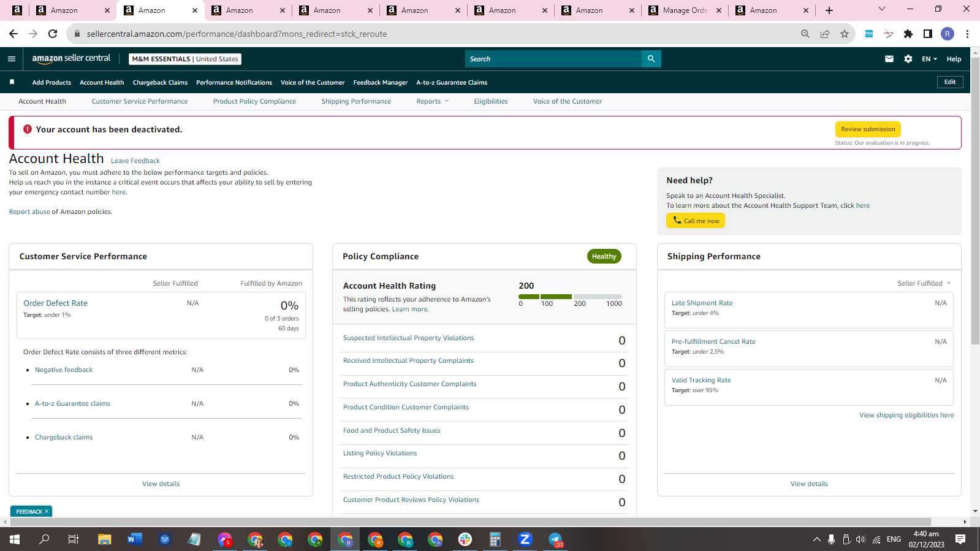Screen dimensions: 980x551
Task: Open the EN language dropdown
Action: [929, 59]
